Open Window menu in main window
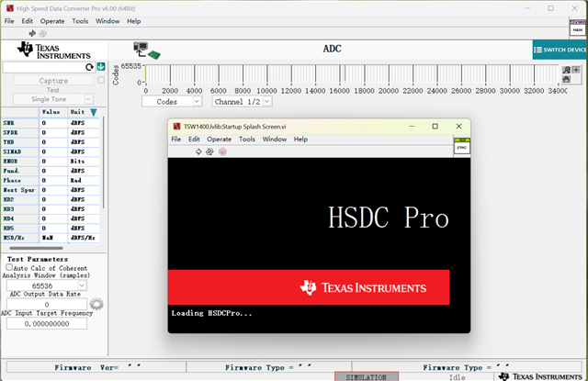 [107, 21]
